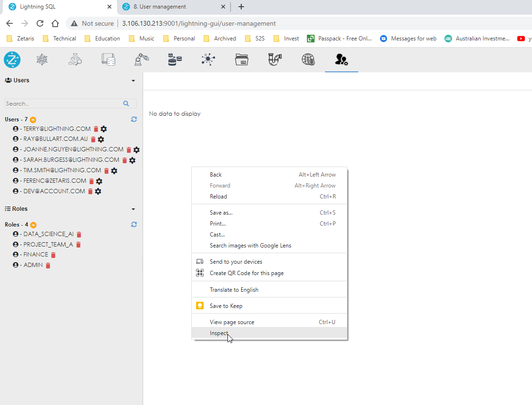Open the database document icon in toolbar
The width and height of the screenshot is (532, 405).
click(108, 59)
